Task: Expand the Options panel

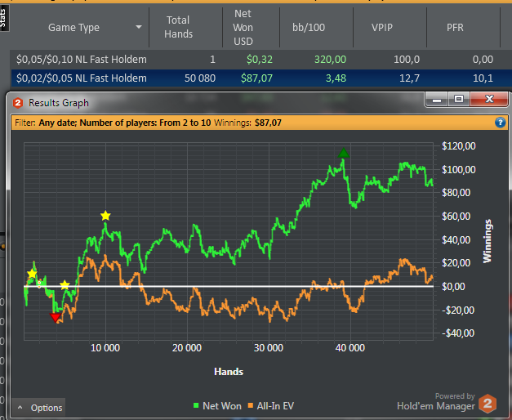Action: point(38,407)
